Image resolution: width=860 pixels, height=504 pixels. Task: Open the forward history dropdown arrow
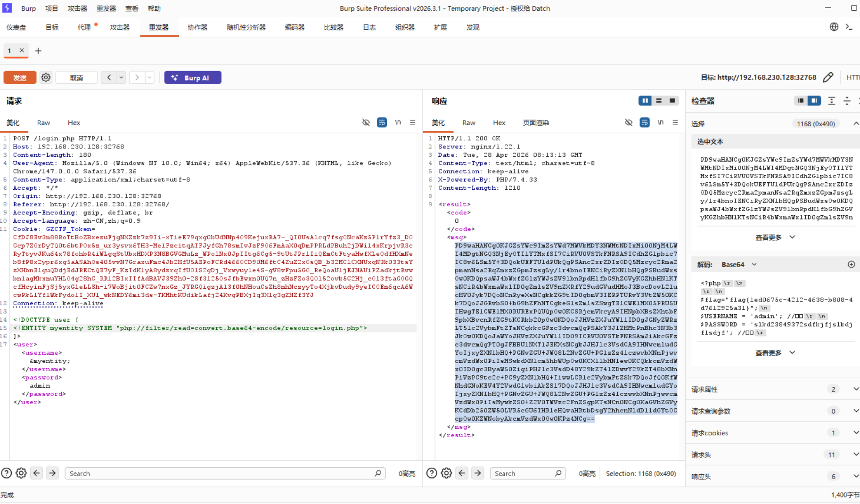(x=149, y=77)
